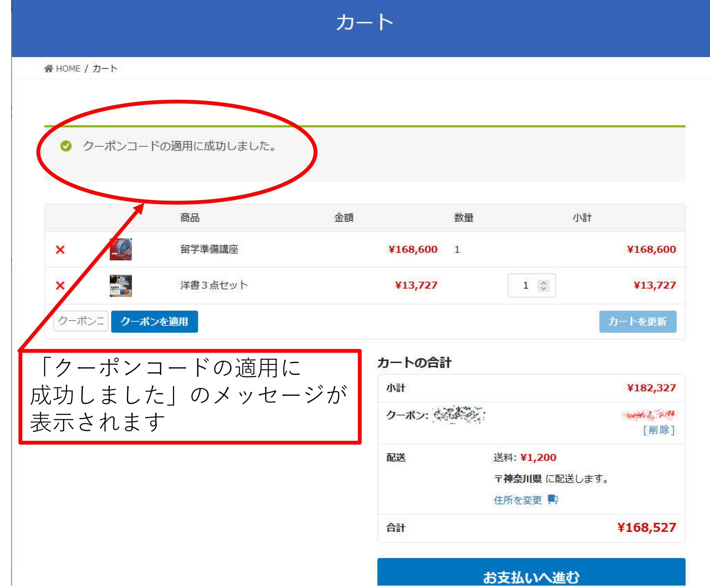Open the 留学準備講座 product name link
This screenshot has height=588, width=710.
click(x=209, y=250)
